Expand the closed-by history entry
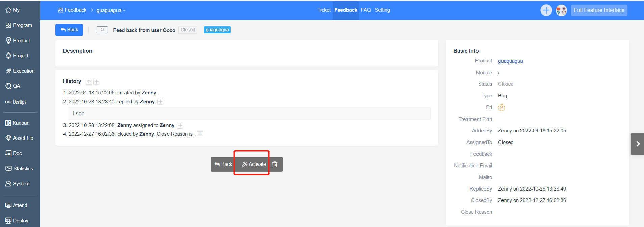Screen dimensions: 644x227 tap(200, 134)
